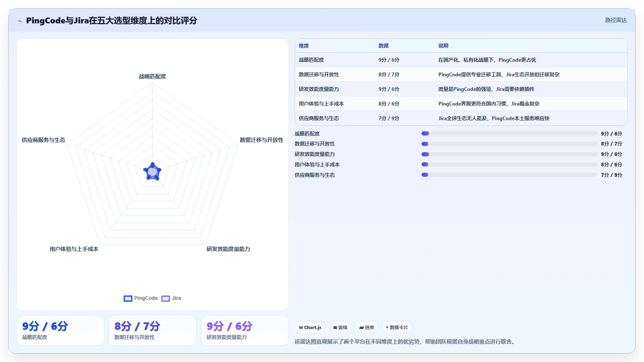Click the small icon before the title
The width and height of the screenshot is (644, 362).
(x=20, y=21)
